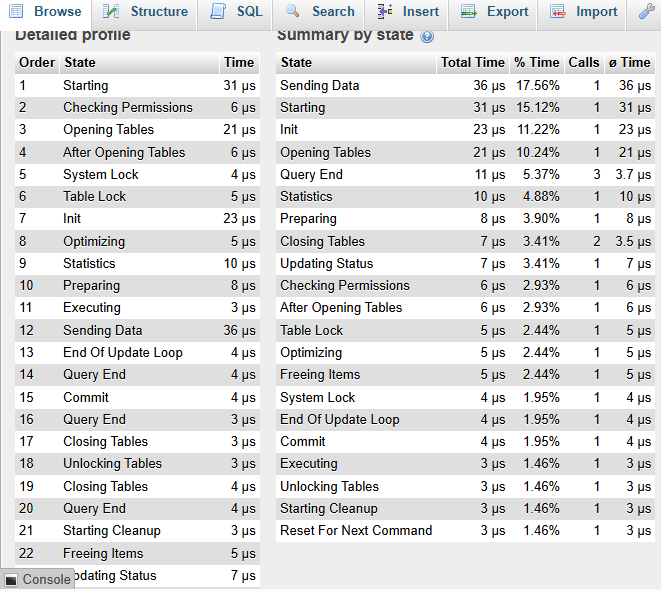Click the SQL tab document icon
Screen dimensions: 661x592
[217, 12]
